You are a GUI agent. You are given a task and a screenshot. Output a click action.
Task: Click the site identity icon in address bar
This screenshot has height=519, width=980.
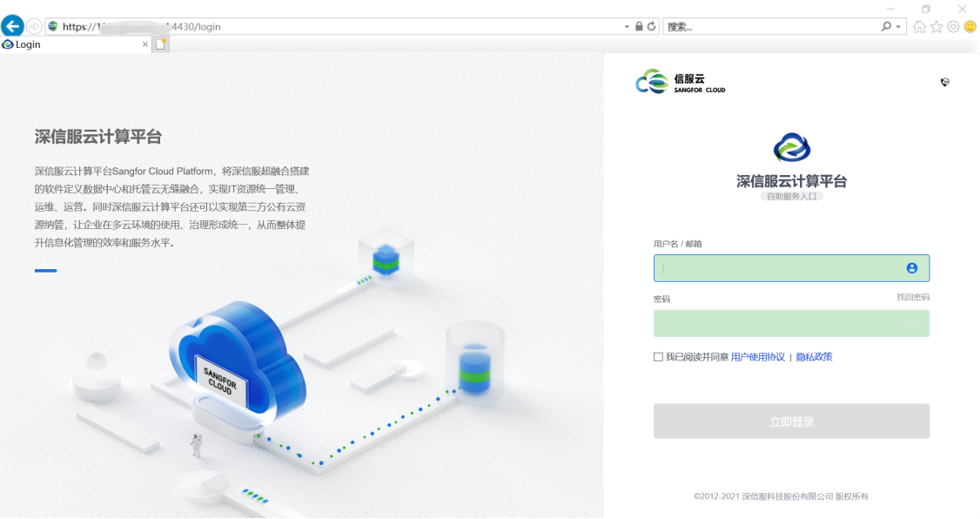[53, 26]
